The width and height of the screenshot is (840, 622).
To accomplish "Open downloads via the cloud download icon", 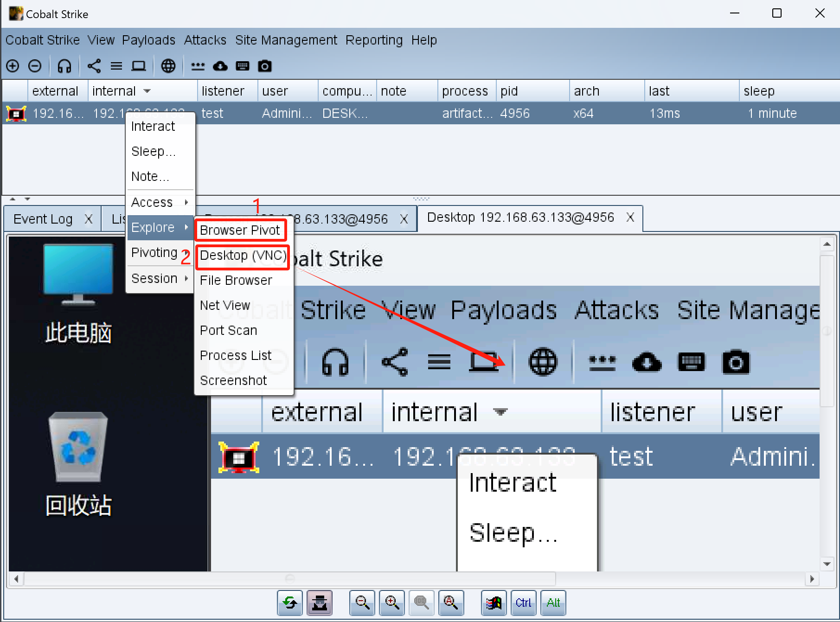I will [220, 66].
